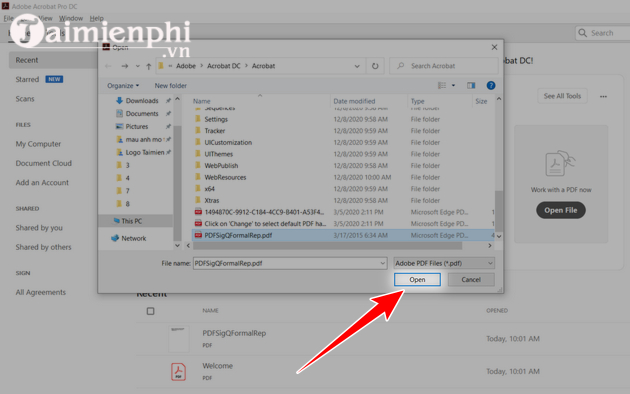Open recent locations chevron beside Forward arrow
630x394 pixels.
coord(137,66)
